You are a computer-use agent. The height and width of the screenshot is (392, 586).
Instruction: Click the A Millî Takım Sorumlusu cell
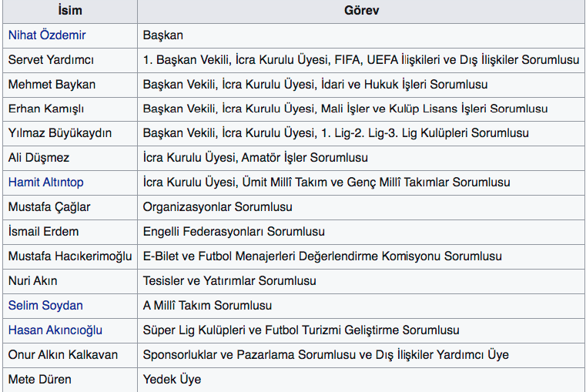[207, 306]
